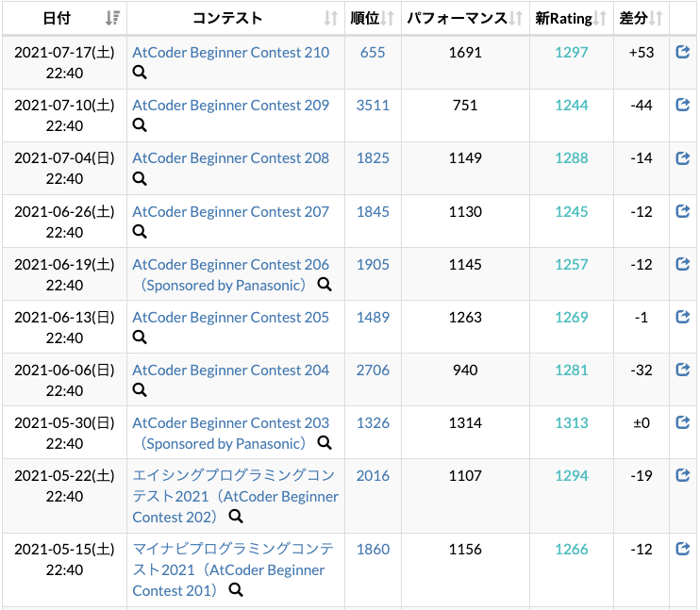
Task: Share the 2021-05-22 contest result
Action: (683, 475)
